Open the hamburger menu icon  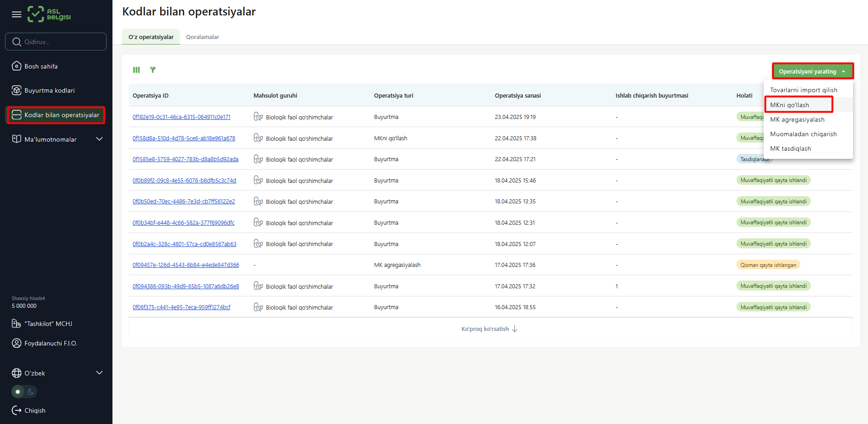pyautogui.click(x=17, y=15)
